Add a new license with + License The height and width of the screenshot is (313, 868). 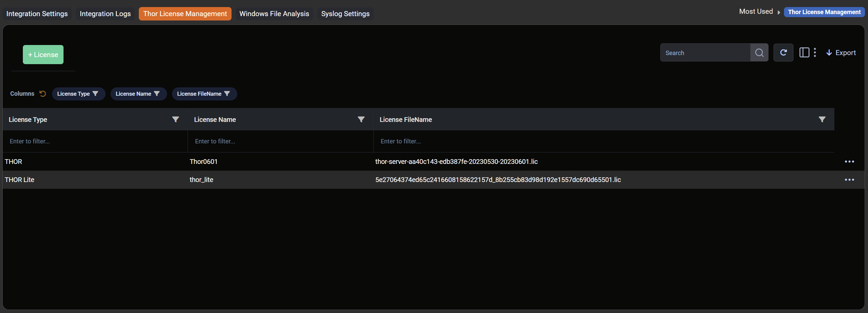click(x=43, y=55)
